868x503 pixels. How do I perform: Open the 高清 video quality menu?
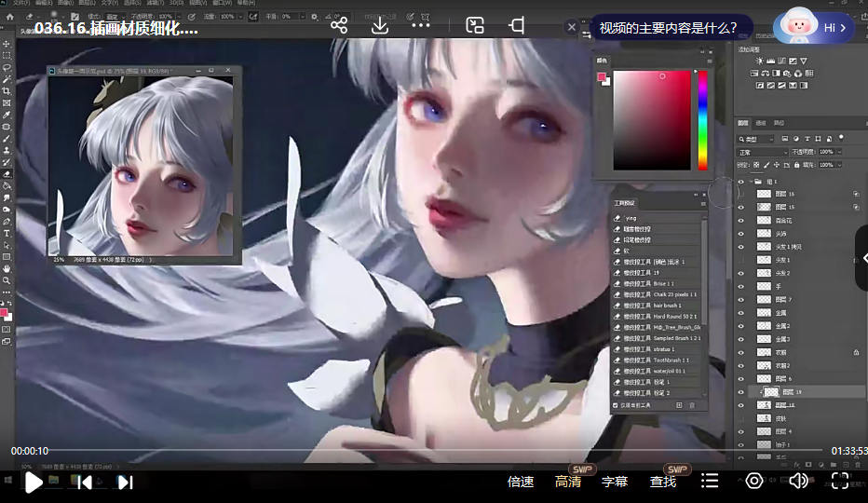click(568, 482)
